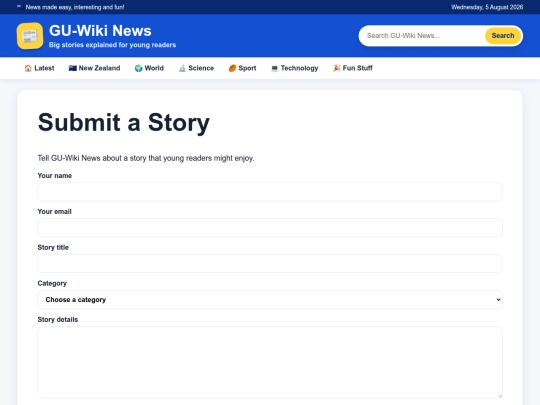
Task: Click the "Story title" field label
Action: click(x=53, y=247)
